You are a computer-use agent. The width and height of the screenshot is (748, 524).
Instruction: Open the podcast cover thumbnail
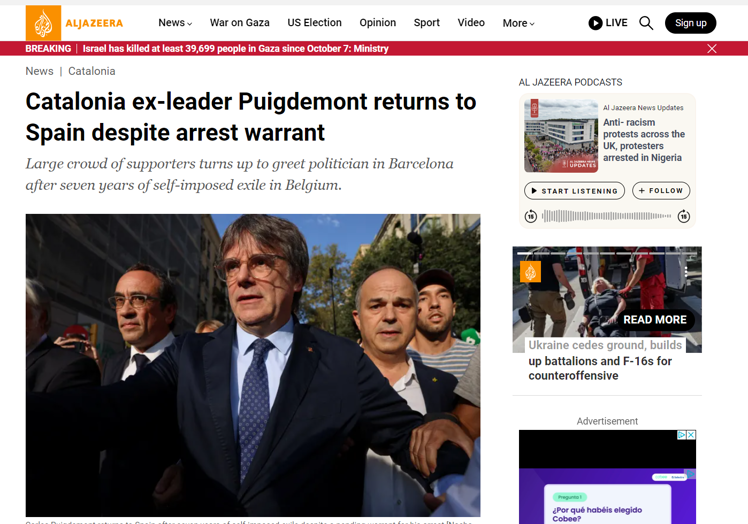[561, 136]
